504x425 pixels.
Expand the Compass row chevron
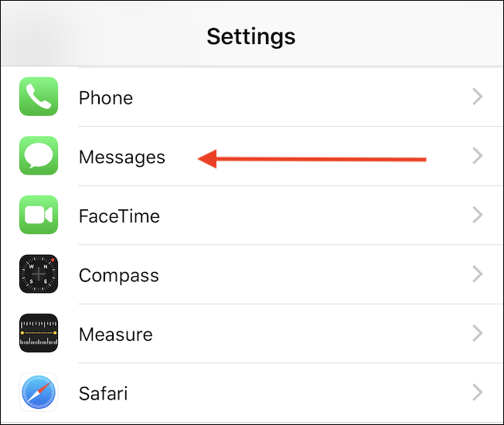tap(478, 274)
